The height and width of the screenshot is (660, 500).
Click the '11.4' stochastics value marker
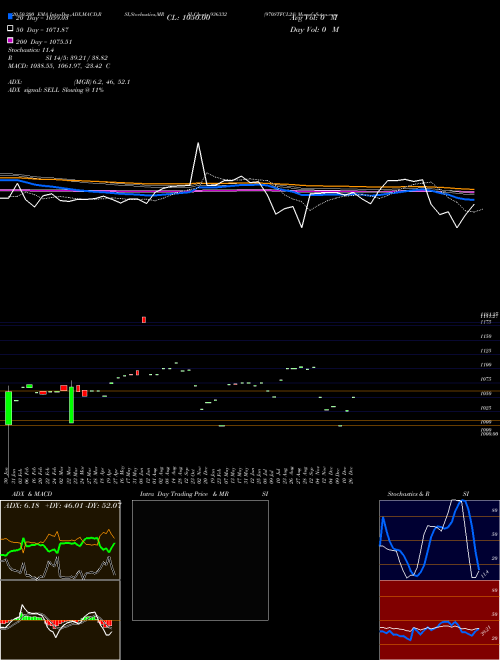[x=485, y=574]
